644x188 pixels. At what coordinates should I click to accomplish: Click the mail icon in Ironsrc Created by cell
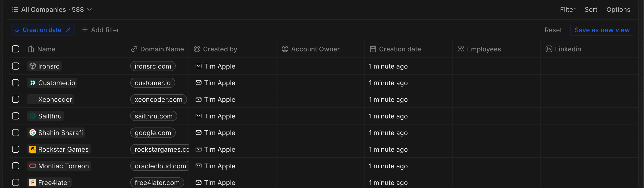pos(199,66)
